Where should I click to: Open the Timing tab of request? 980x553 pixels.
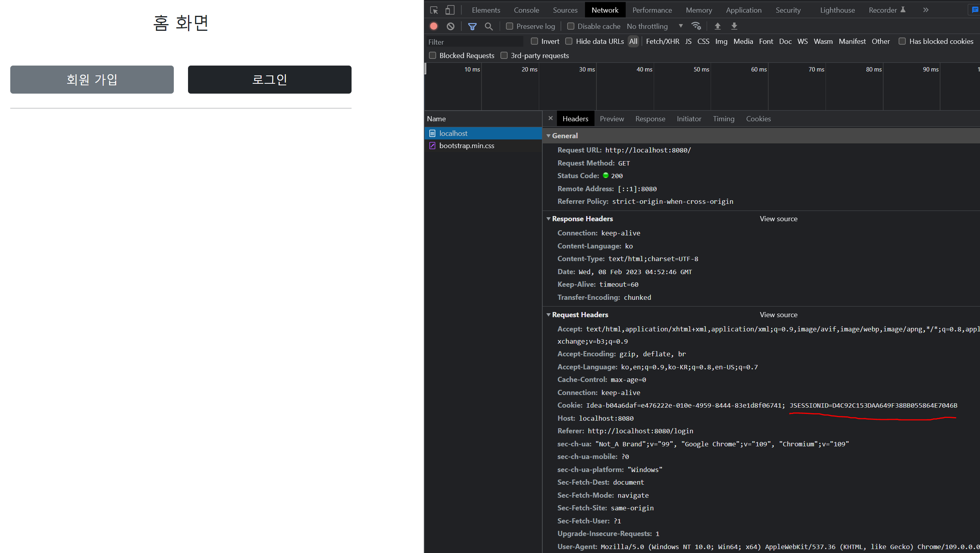point(723,118)
